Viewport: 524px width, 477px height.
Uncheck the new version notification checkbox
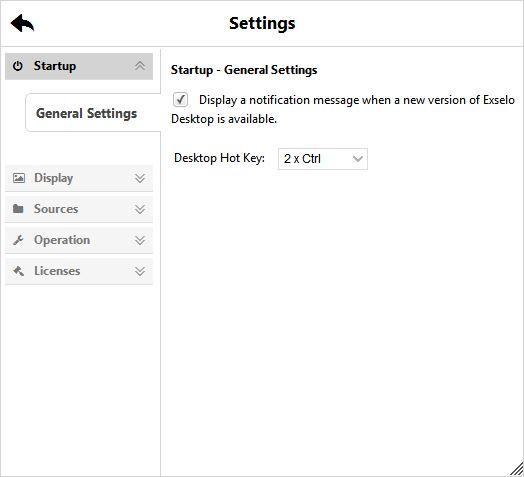coord(180,100)
